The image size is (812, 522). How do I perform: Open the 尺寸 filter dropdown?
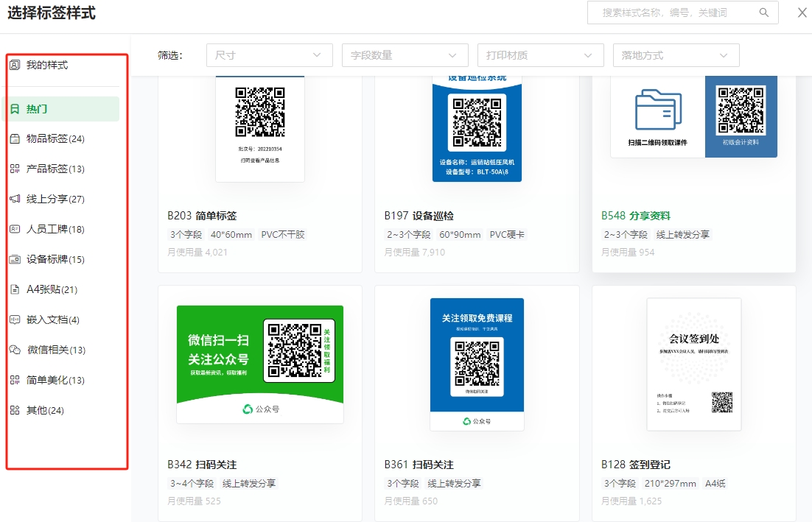coord(269,55)
